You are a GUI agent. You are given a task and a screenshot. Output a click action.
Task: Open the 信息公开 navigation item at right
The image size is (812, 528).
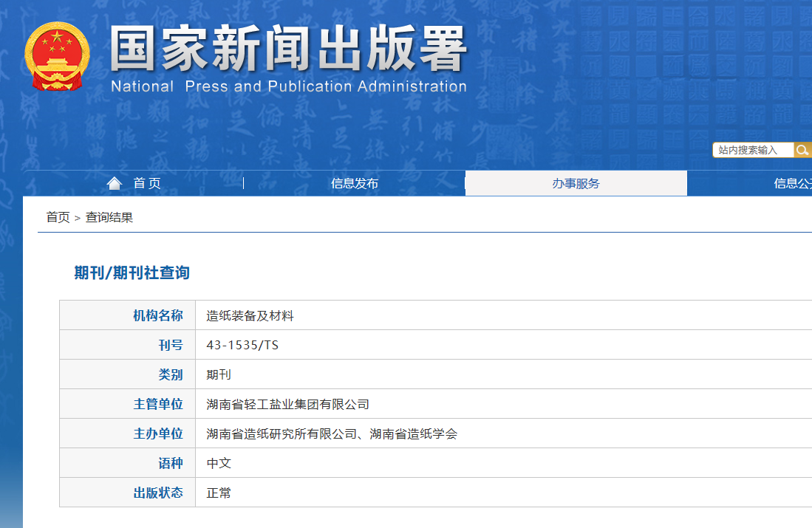pos(793,183)
